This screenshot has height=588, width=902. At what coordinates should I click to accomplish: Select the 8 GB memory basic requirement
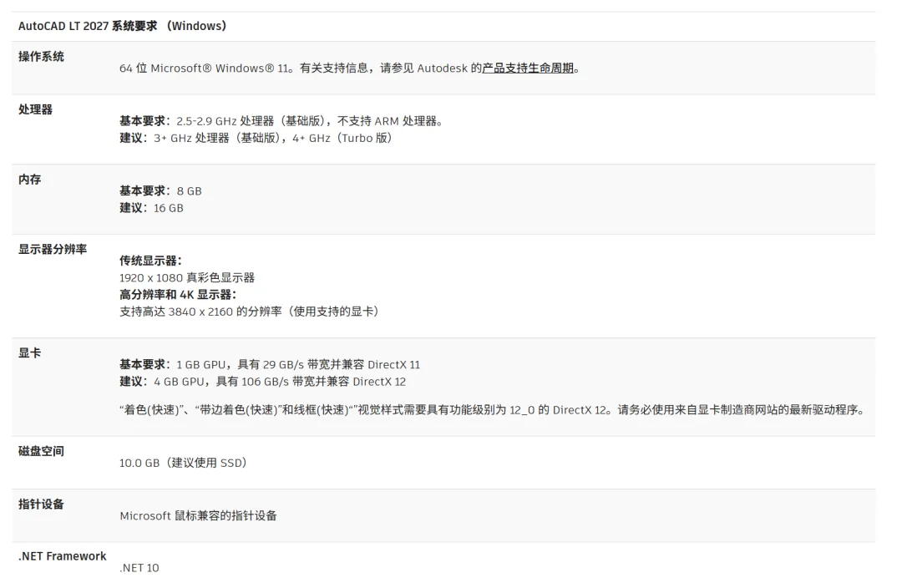click(160, 191)
